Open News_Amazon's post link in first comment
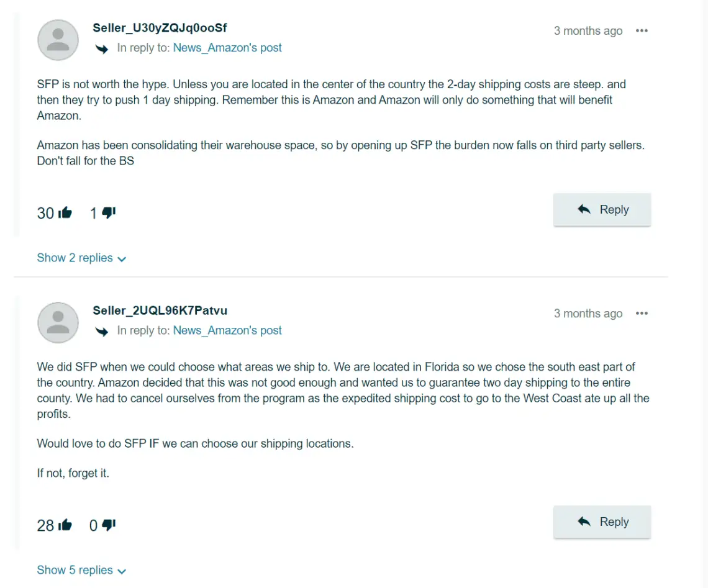The image size is (708, 588). (x=227, y=48)
